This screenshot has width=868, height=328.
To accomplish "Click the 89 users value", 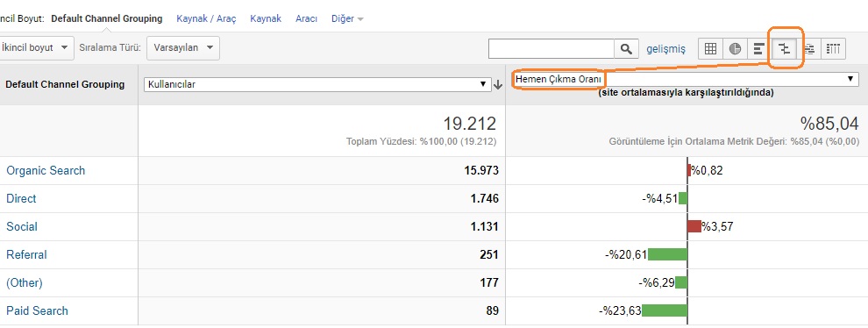I will [x=492, y=310].
